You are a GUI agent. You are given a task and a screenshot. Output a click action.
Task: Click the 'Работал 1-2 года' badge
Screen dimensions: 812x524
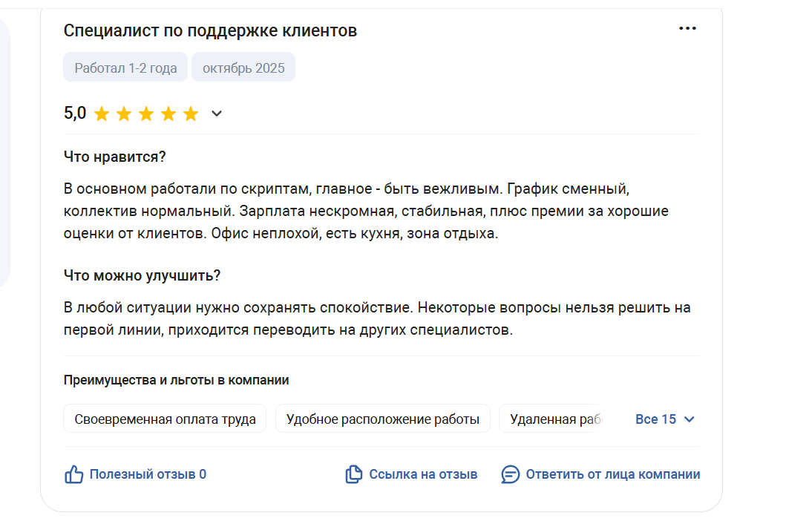click(125, 68)
